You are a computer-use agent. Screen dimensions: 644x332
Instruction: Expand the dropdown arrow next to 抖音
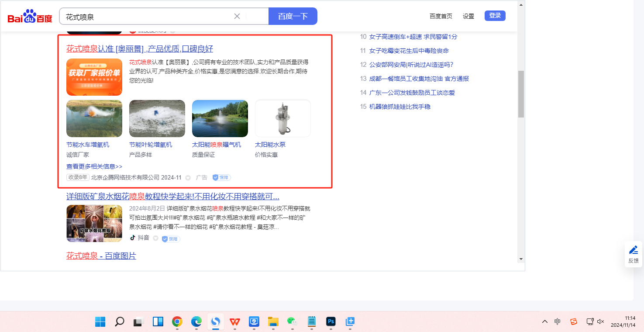click(x=155, y=239)
